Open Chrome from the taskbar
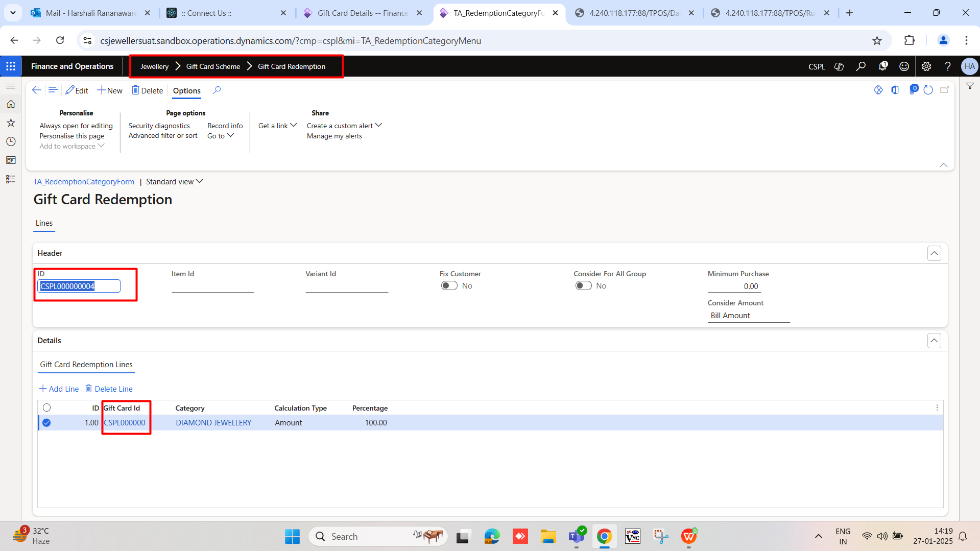Viewport: 980px width, 551px height. coord(605,537)
